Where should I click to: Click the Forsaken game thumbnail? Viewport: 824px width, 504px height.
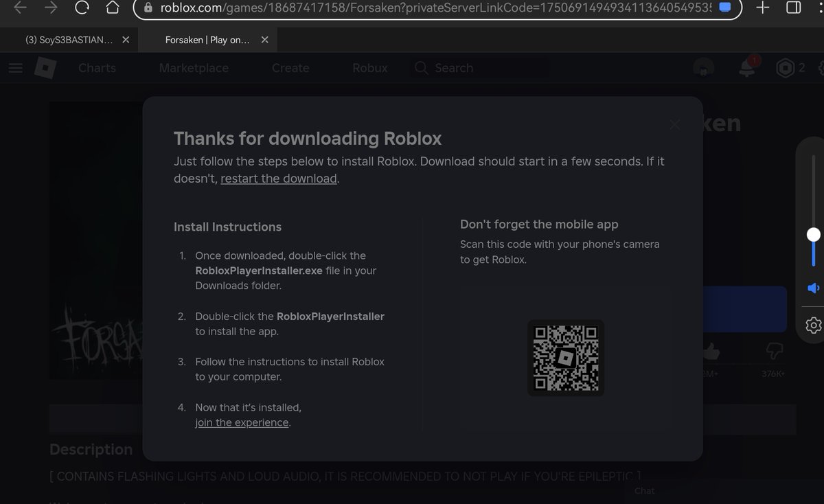[x=96, y=240]
